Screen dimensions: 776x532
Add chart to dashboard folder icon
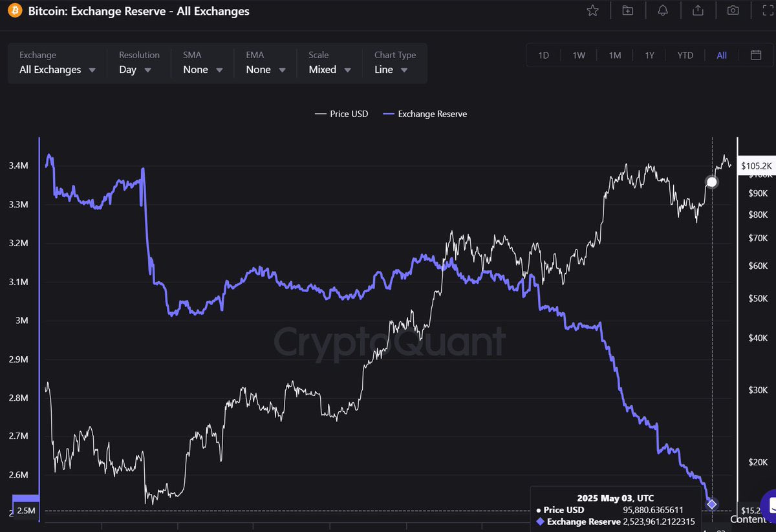point(627,10)
